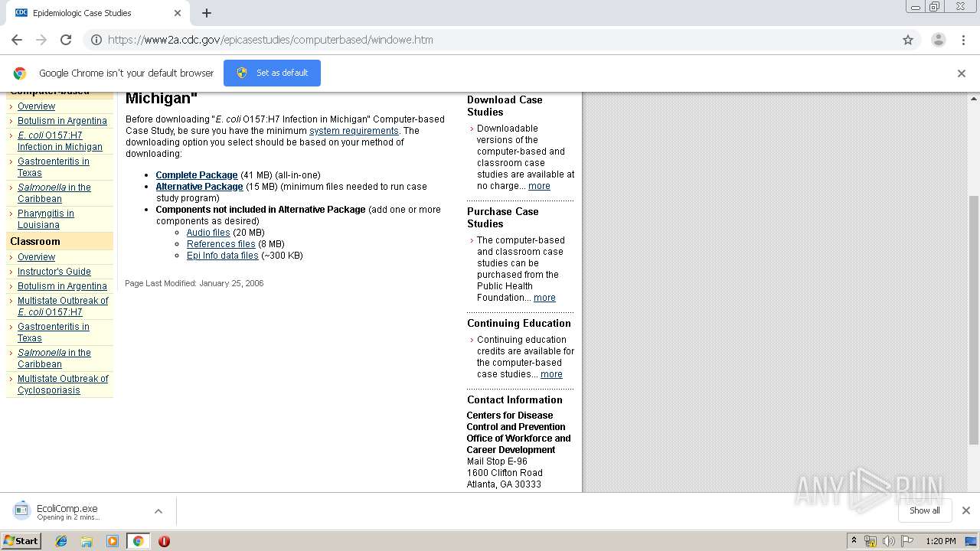980x551 pixels.
Task: Open E. coli O157:H7 Infection in Michigan
Action: pyautogui.click(x=60, y=141)
